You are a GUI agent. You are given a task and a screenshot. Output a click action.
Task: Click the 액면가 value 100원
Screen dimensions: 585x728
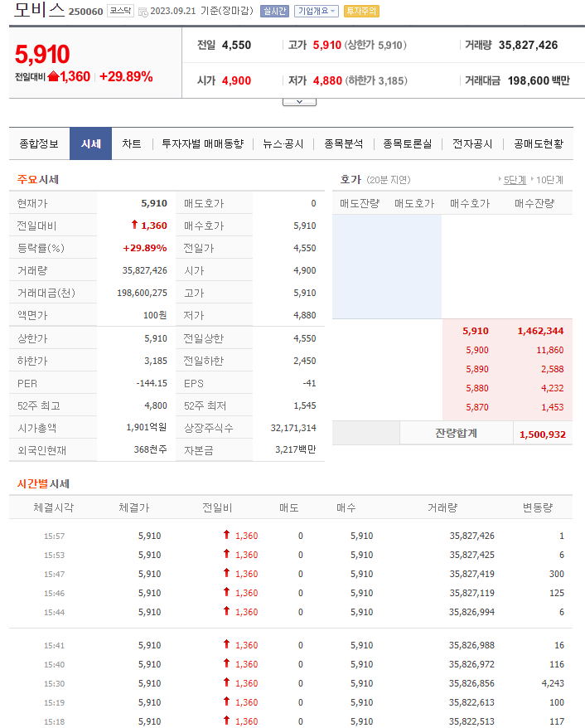point(155,316)
